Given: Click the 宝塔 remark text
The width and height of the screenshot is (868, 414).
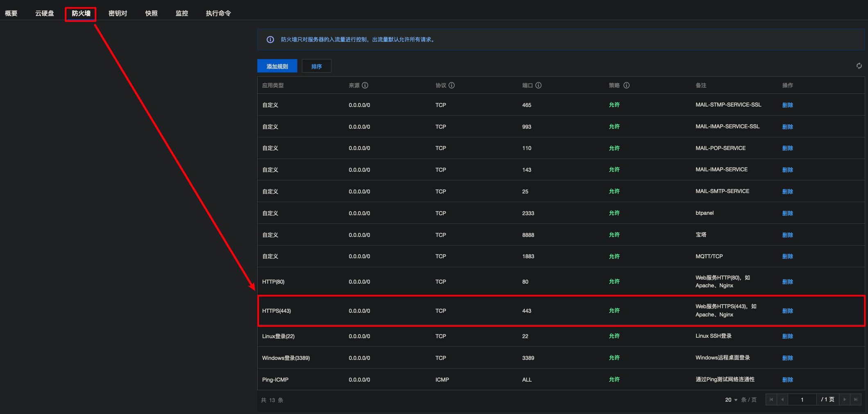Looking at the screenshot, I should point(701,235).
